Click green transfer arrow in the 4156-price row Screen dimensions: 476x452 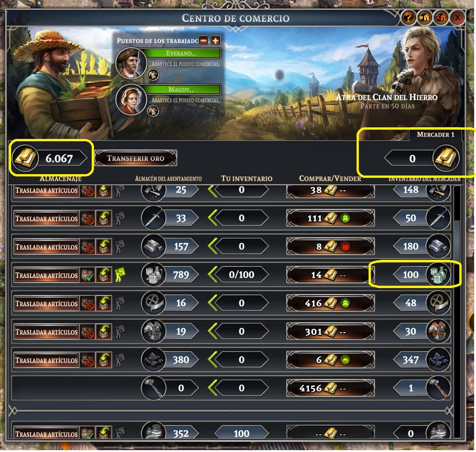[x=213, y=388]
